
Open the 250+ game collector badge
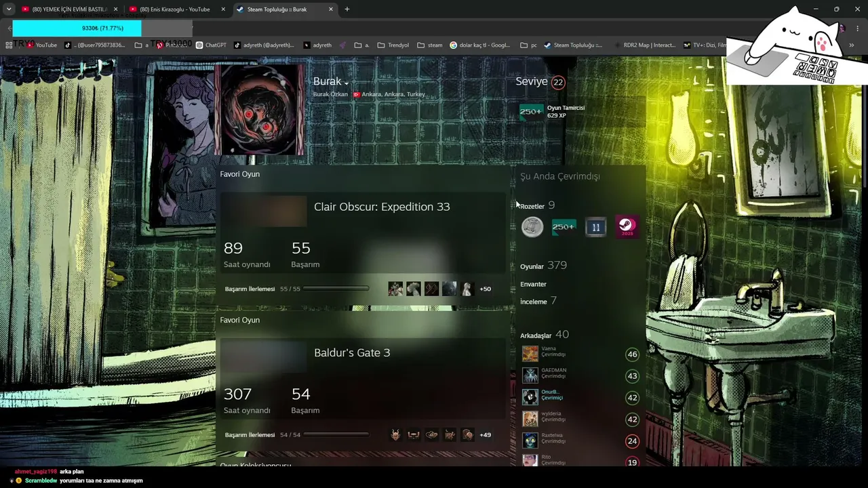(564, 227)
